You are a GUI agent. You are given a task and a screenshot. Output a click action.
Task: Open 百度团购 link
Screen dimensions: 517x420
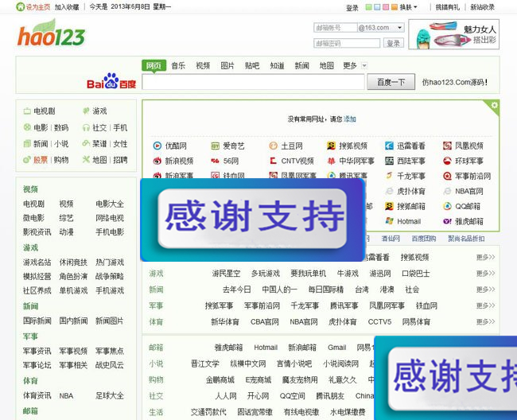click(x=424, y=239)
